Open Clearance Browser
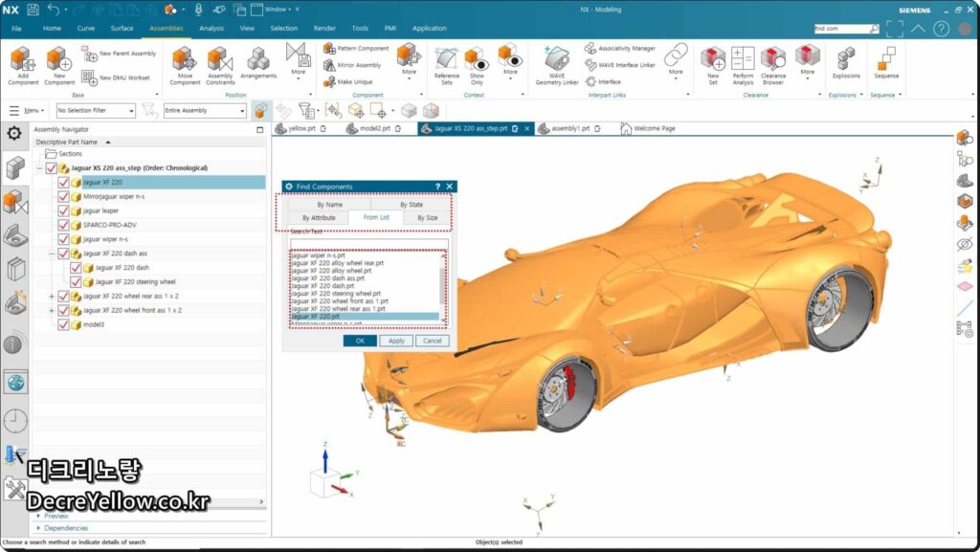 (x=773, y=65)
